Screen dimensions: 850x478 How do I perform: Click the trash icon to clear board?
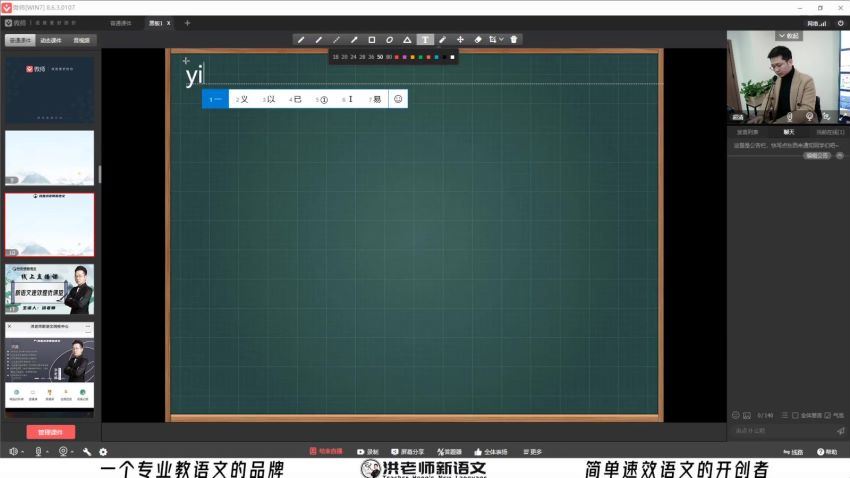(514, 40)
